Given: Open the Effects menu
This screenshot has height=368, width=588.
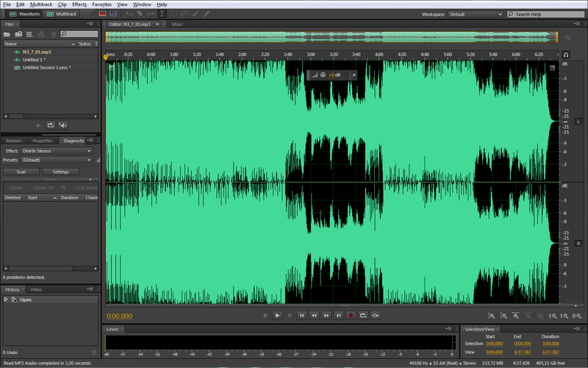Looking at the screenshot, I should 79,4.
